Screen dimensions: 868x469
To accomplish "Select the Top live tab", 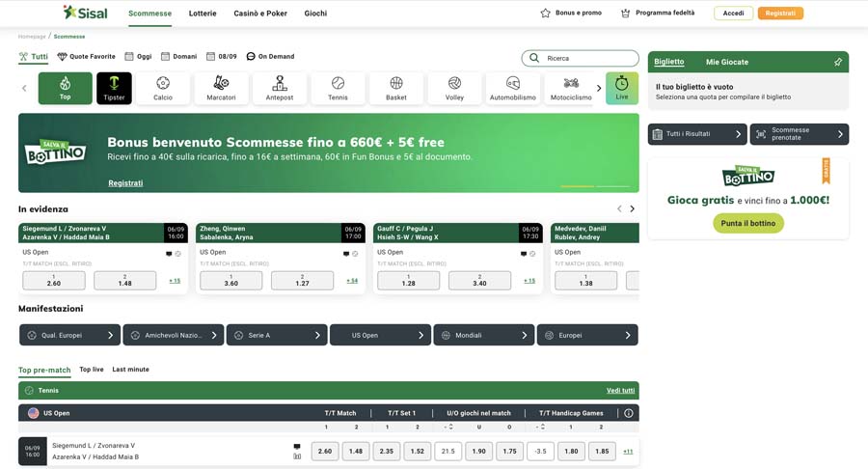I will coord(92,370).
